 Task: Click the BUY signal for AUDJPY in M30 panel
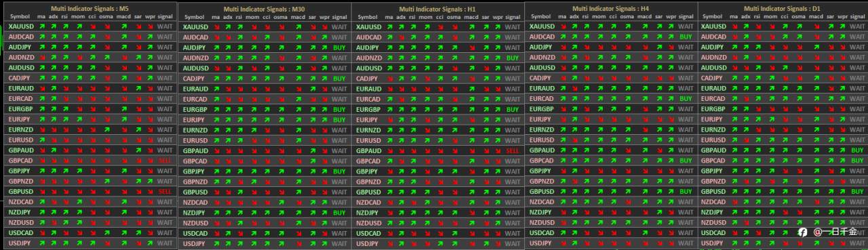click(340, 48)
